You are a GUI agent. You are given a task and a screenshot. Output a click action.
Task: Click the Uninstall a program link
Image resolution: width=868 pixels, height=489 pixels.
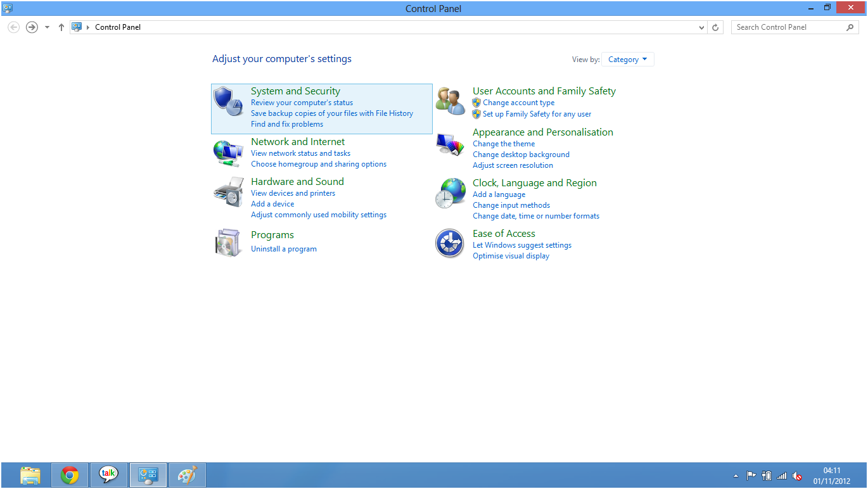[284, 249]
